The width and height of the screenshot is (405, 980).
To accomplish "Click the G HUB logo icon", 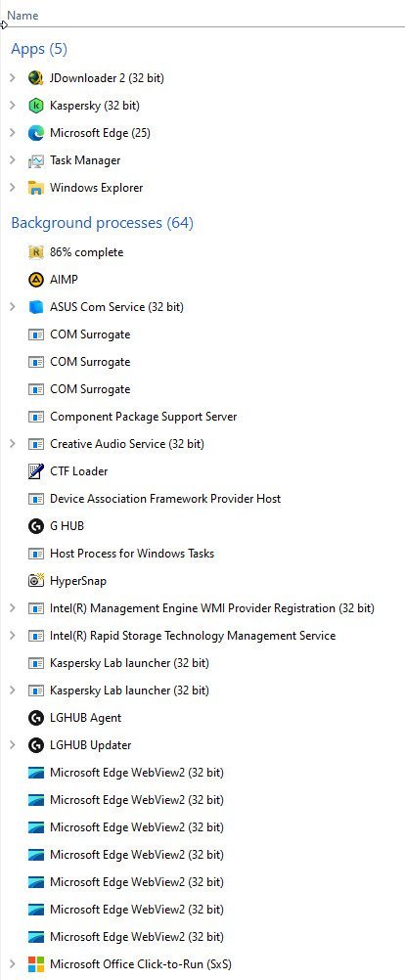I will point(36,526).
